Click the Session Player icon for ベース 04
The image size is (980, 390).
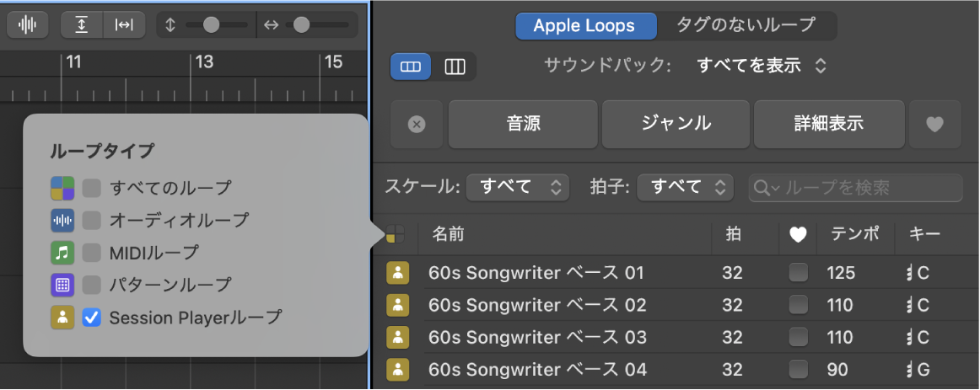[398, 370]
